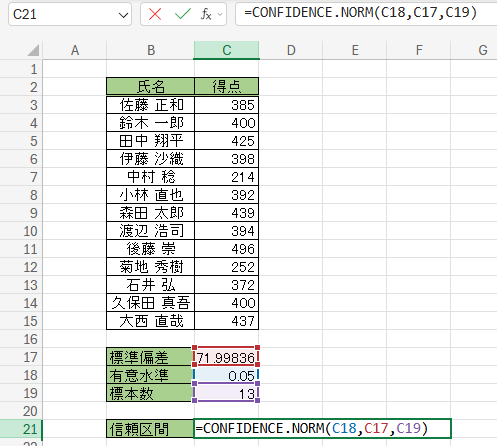Select column F header
Viewport: 497px width, 446px height.
(419, 50)
